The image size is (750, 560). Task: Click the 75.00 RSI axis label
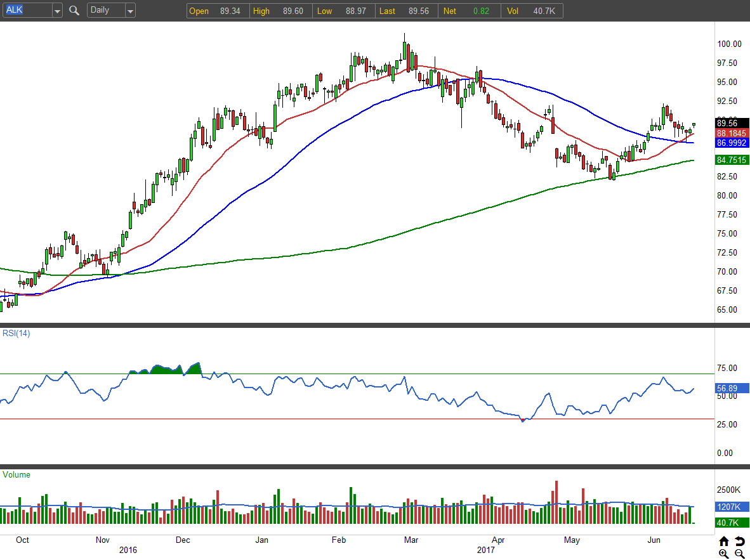click(727, 368)
